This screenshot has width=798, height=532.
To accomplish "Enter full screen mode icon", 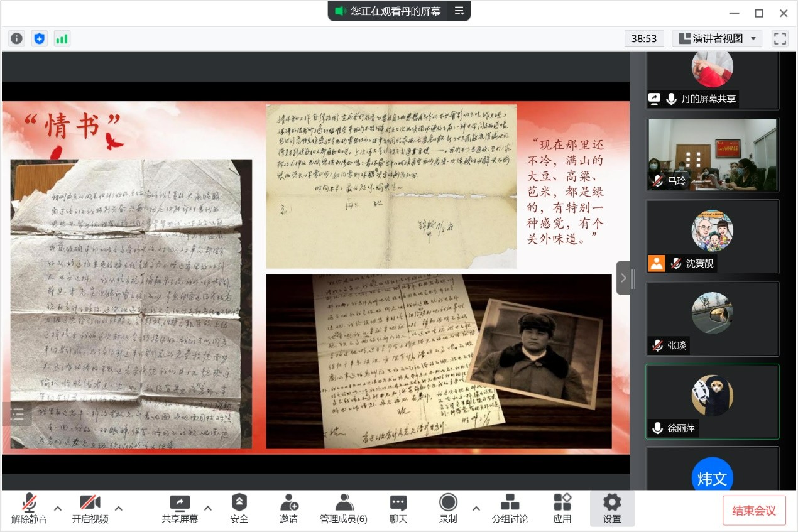I will [x=780, y=38].
